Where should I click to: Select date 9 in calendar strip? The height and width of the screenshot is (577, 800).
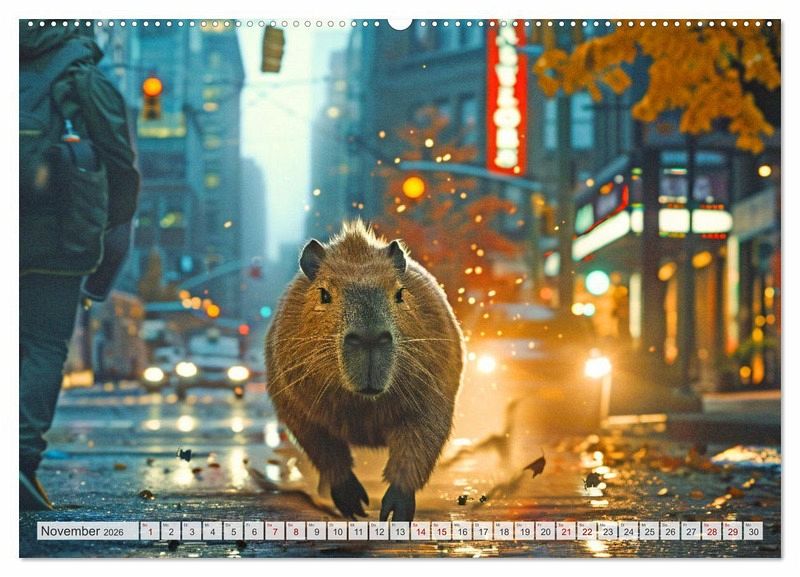tap(316, 531)
